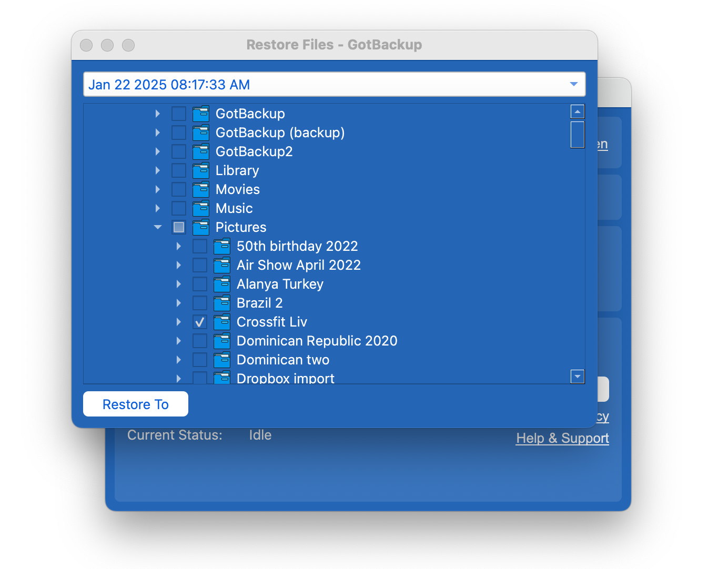Click the scroll down arrow
728x569 pixels.
(x=578, y=376)
